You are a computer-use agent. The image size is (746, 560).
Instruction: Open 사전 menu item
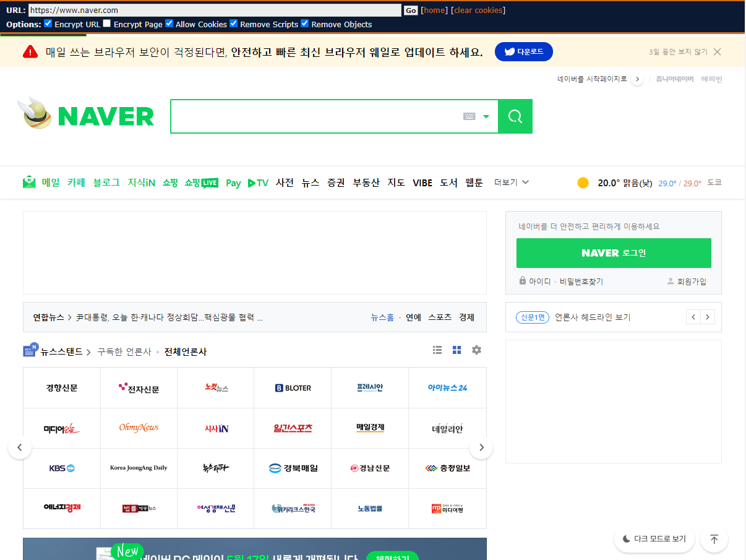pos(285,183)
